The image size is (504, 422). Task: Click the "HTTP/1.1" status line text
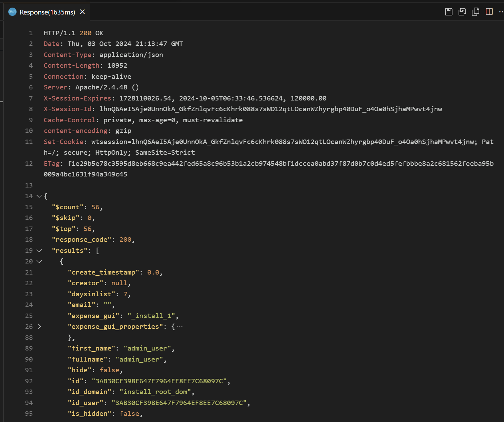(x=59, y=33)
